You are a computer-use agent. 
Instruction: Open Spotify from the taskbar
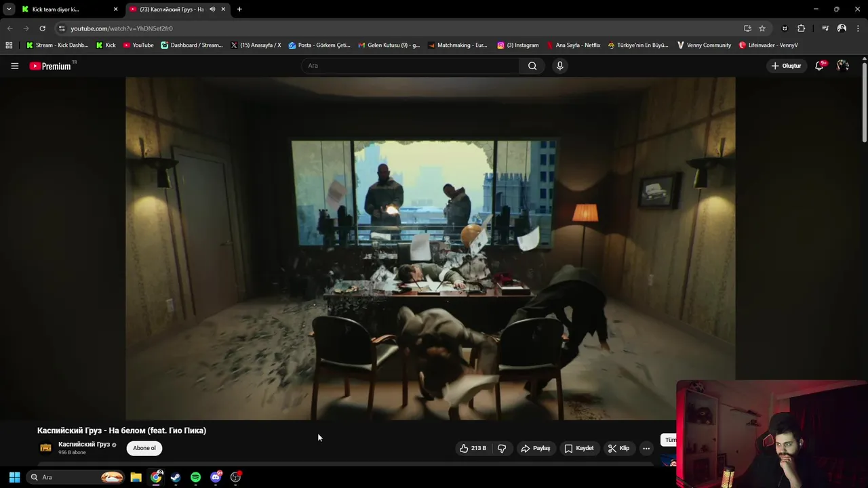click(x=195, y=477)
